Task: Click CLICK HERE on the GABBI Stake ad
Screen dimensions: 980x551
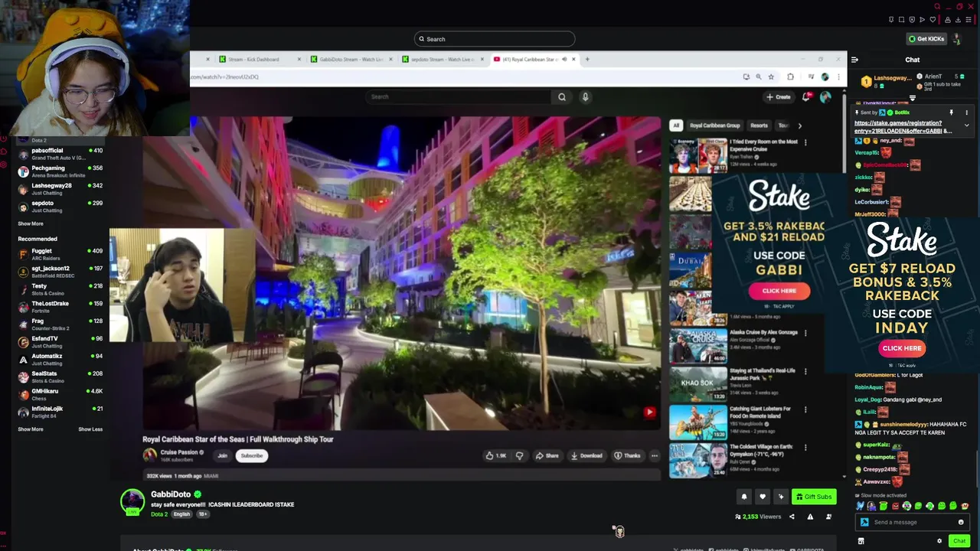Action: click(x=779, y=291)
